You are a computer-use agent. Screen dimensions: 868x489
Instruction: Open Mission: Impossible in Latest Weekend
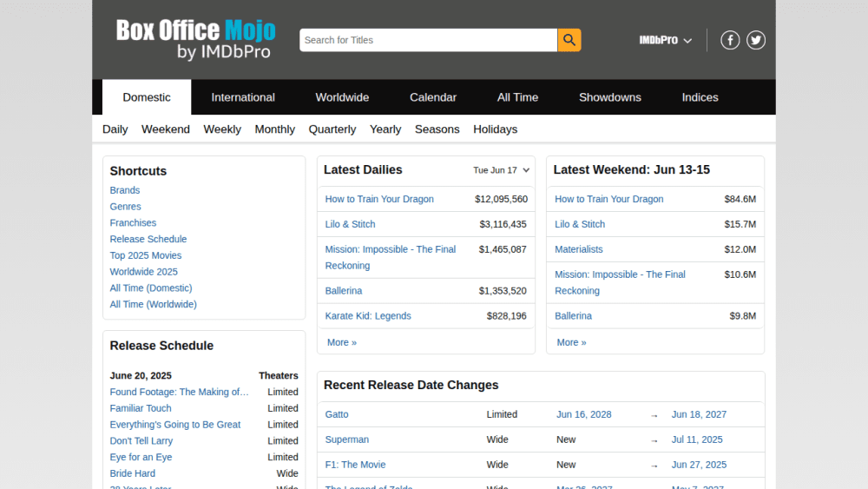620,282
